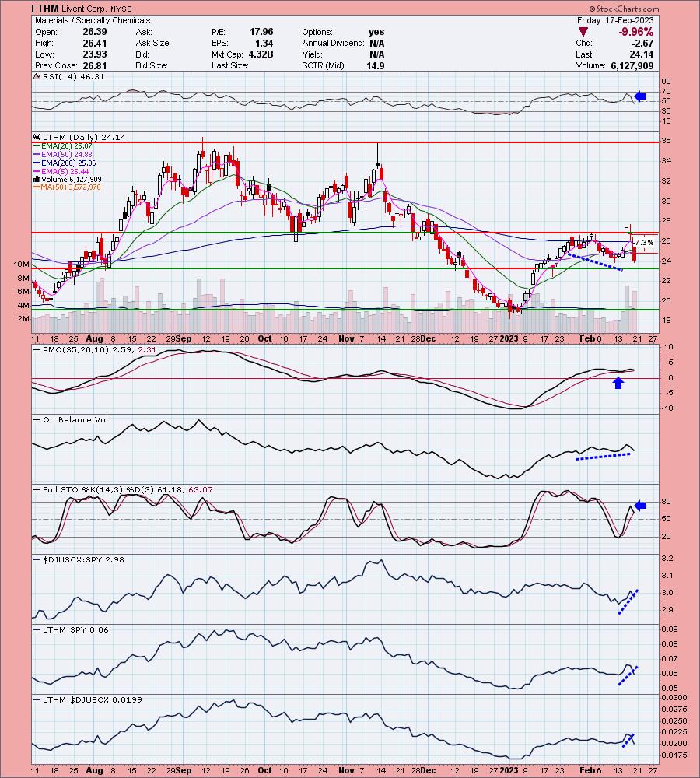Click the EMA(20) 25.07 legend entry
Screen dimensions: 700x778
click(63, 146)
